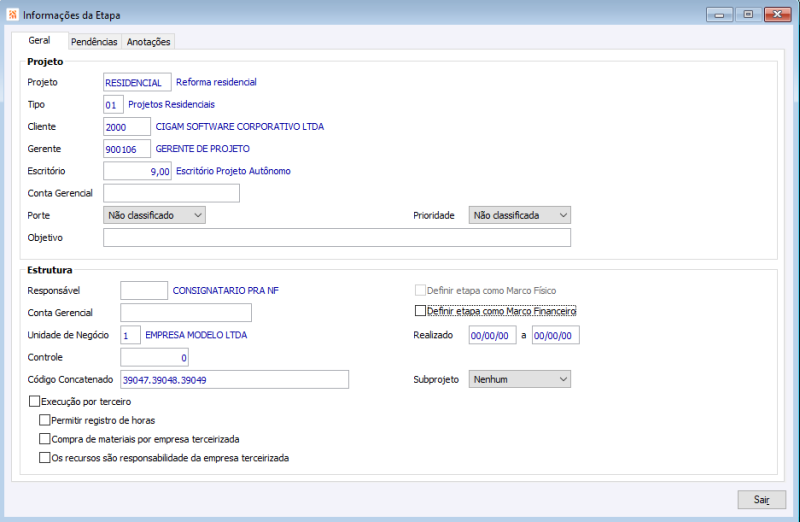800x522 pixels.
Task: Click the Conta Gerencial field in Projeto section
Action: 171,193
